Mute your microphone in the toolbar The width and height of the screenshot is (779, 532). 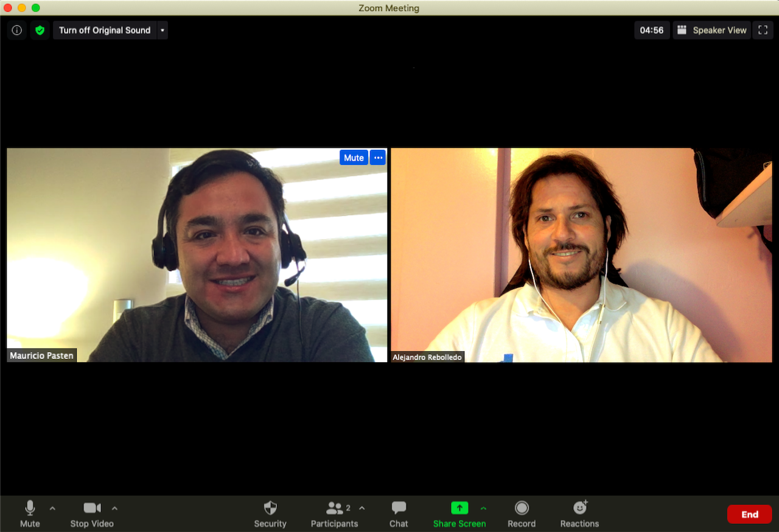point(30,514)
